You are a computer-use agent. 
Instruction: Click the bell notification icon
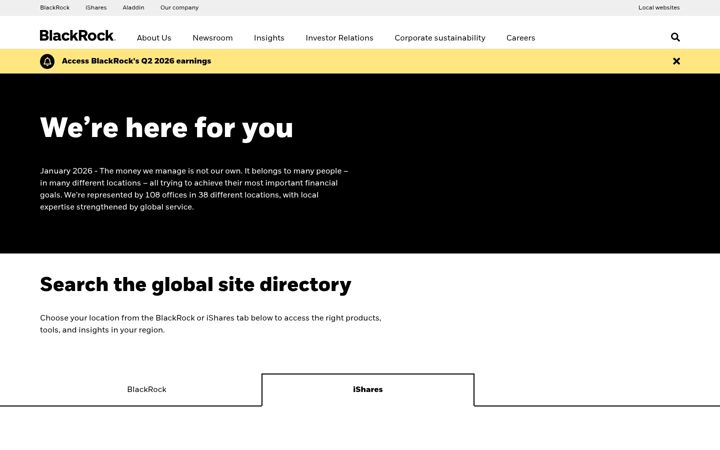coord(47,61)
